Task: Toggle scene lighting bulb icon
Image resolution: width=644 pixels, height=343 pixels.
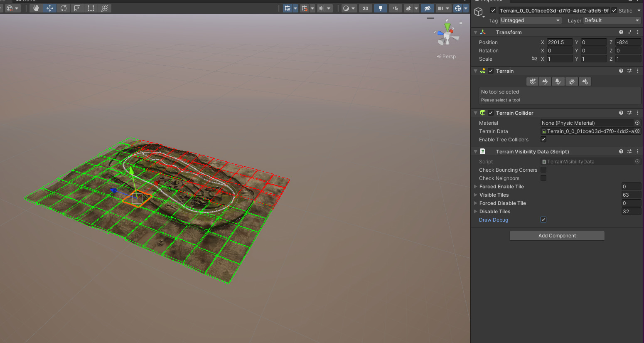Action: click(x=380, y=8)
